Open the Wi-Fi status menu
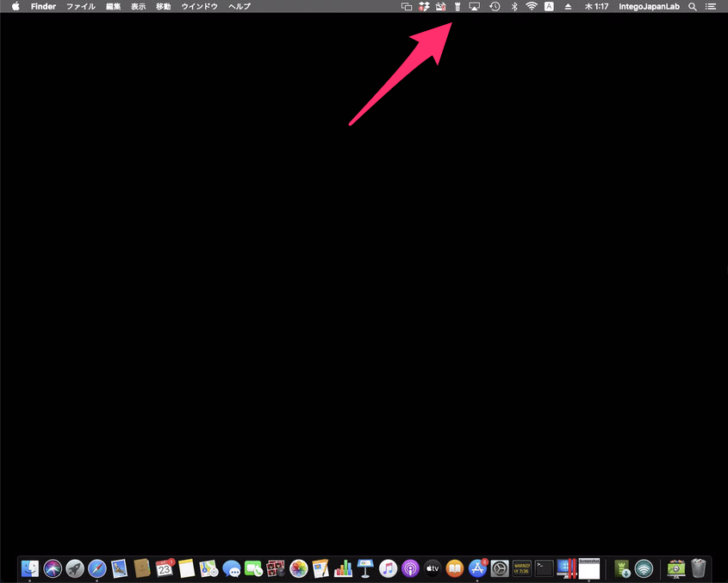This screenshot has height=583, width=728. (x=532, y=7)
